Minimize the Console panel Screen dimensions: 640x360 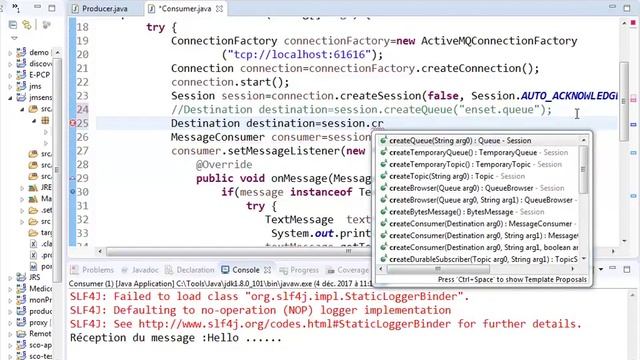pyautogui.click(x=612, y=268)
